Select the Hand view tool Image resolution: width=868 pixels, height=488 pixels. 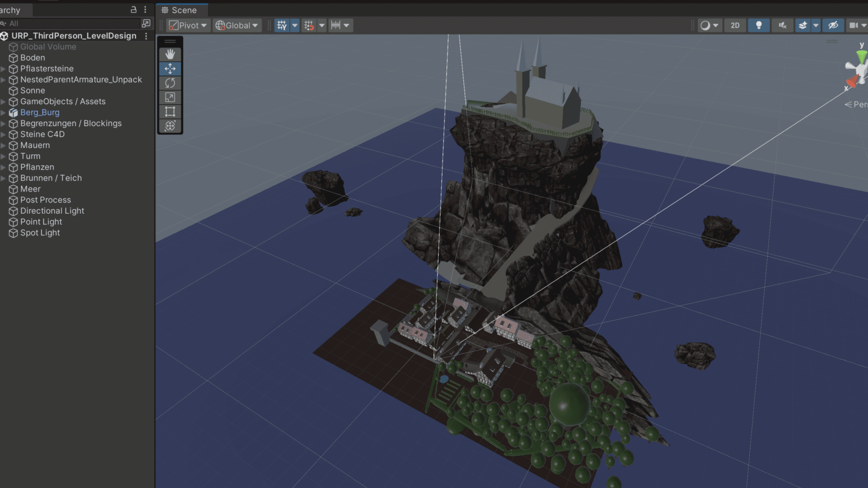click(170, 54)
